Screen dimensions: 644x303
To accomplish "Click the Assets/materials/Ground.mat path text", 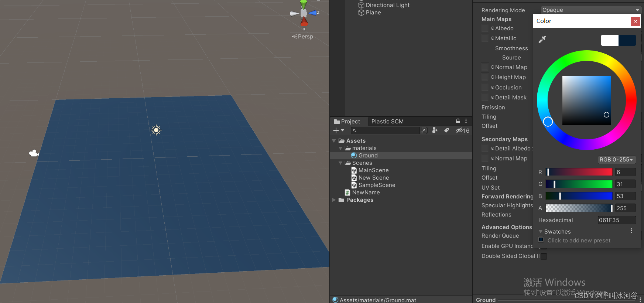I will [378, 300].
